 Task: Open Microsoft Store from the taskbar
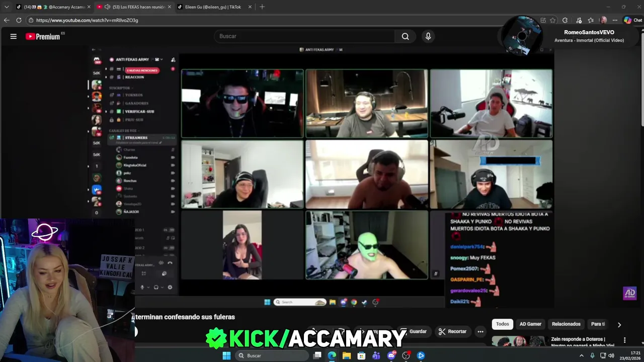pyautogui.click(x=361, y=355)
